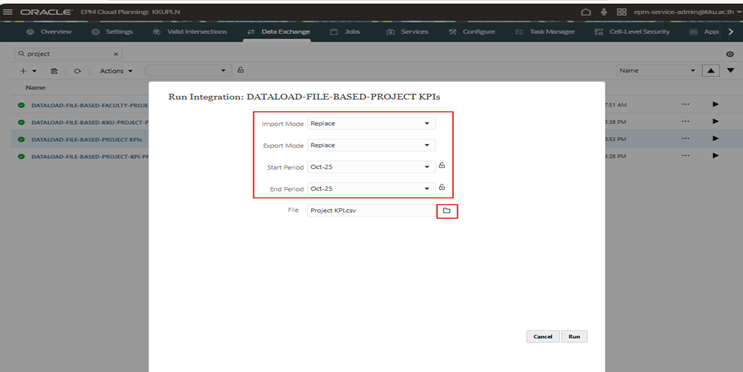Open DATALOAD-FILE-BASED-FACULTY-PROJ integration row

coord(90,105)
